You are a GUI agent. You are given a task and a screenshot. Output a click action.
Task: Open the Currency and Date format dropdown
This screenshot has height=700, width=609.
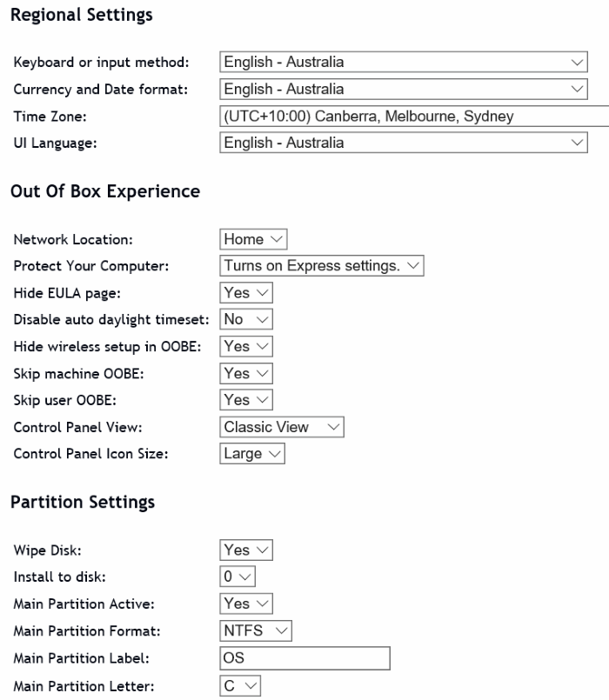point(404,90)
